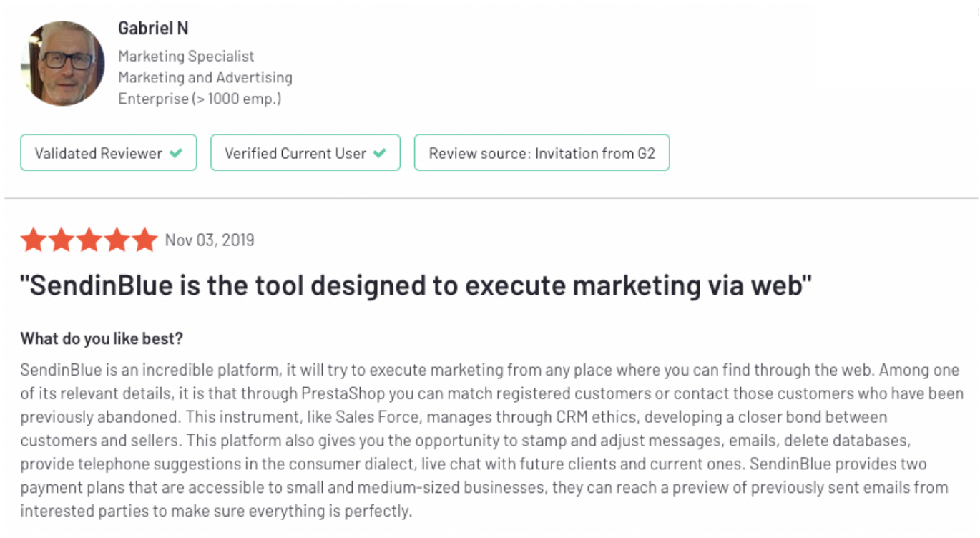Click the fifth orange rating star
Viewport: 980px width, 538px height.
point(144,240)
